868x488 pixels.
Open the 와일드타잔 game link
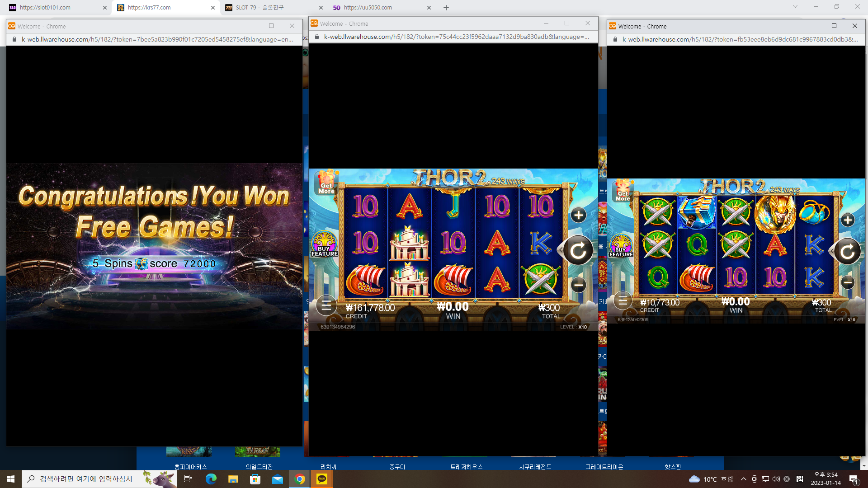(x=259, y=467)
